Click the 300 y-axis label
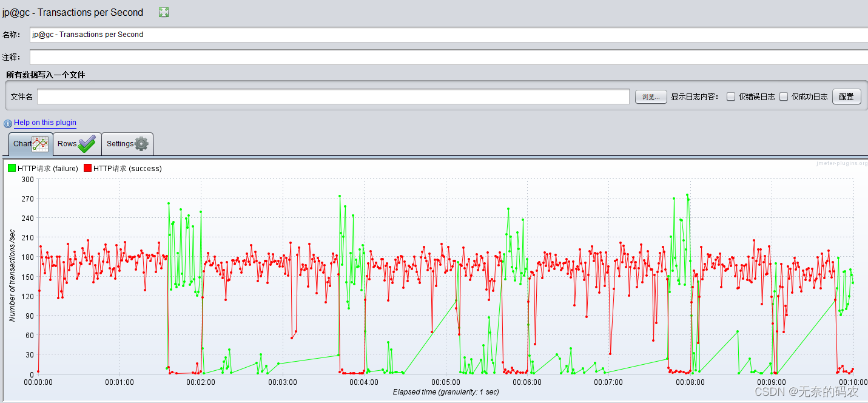 (27, 179)
